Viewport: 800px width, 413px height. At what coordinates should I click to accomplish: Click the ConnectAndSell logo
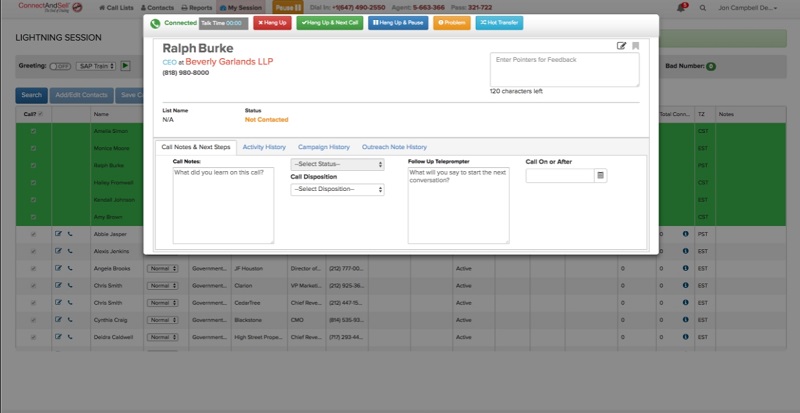(x=50, y=7)
